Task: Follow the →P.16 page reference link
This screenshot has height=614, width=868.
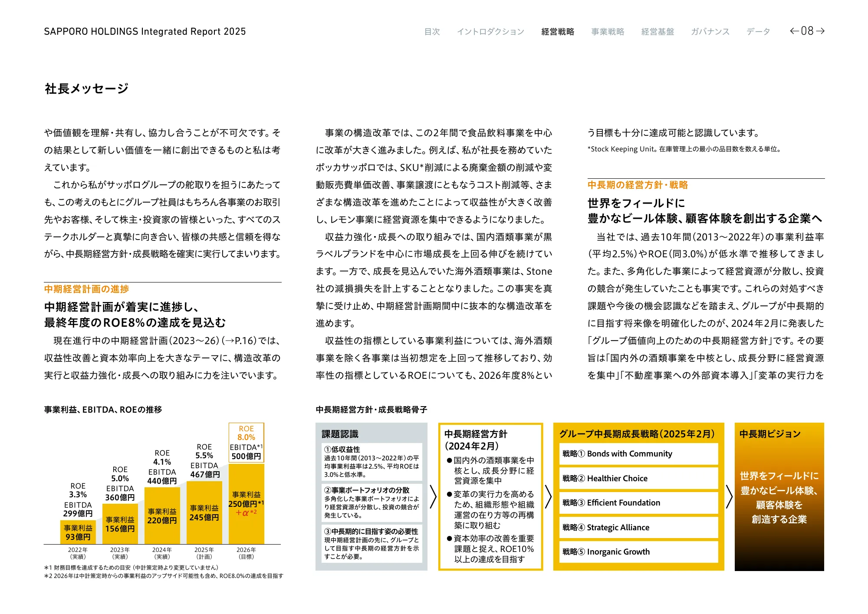Action: pos(240,341)
